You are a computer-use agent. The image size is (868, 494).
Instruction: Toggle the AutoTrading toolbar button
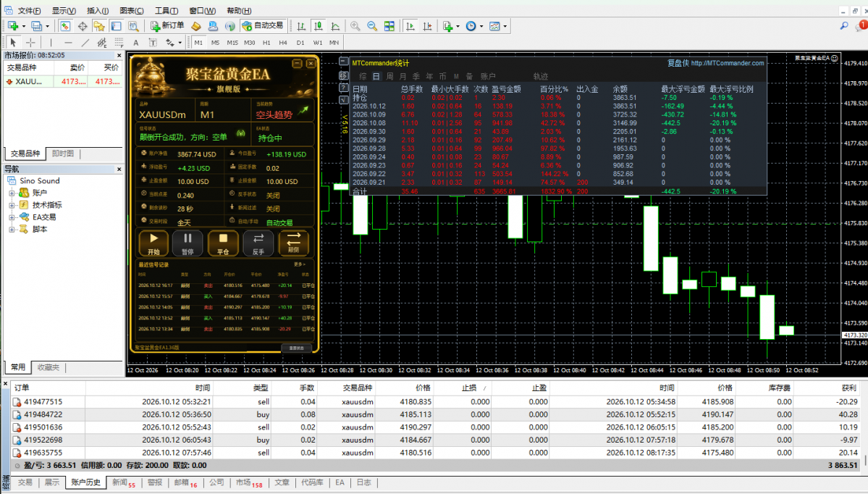263,25
